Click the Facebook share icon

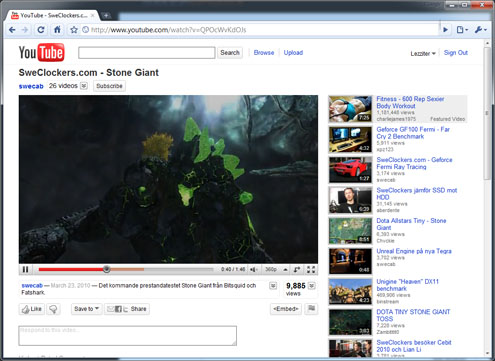pos(118,309)
